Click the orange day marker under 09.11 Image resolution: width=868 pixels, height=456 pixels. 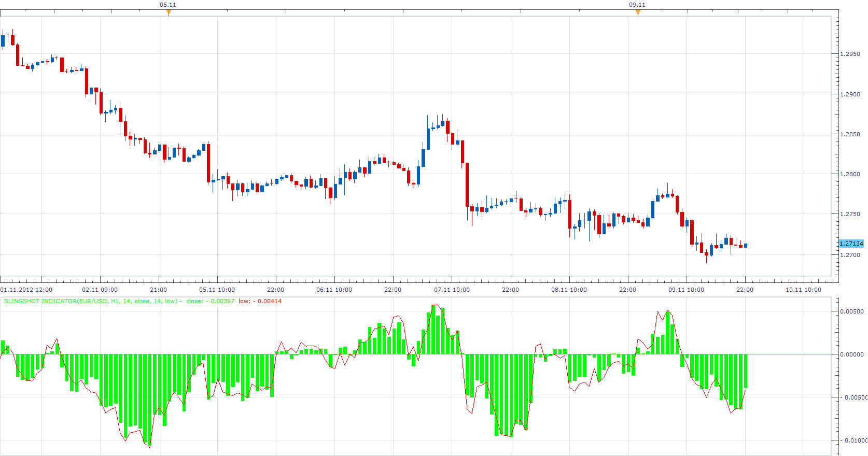click(x=638, y=12)
